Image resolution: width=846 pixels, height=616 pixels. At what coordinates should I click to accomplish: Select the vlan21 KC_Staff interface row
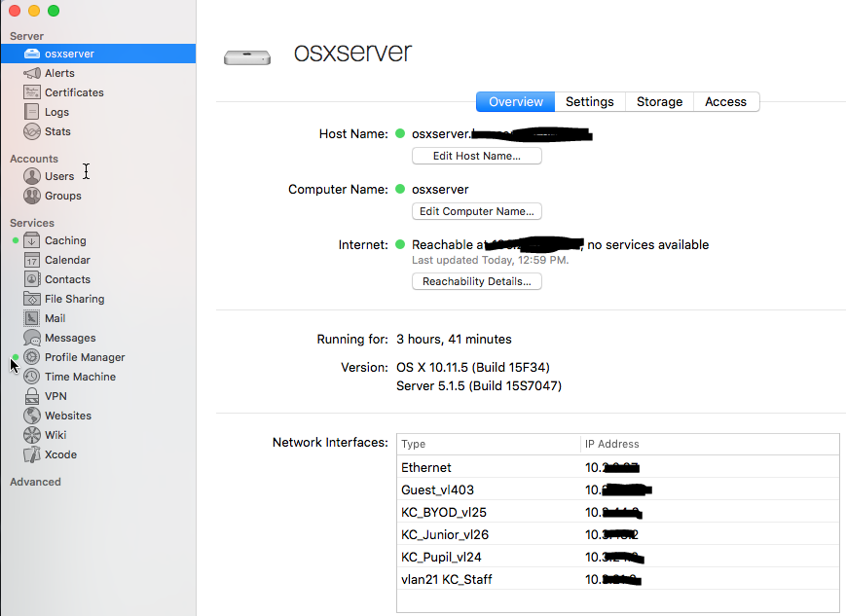pos(618,579)
